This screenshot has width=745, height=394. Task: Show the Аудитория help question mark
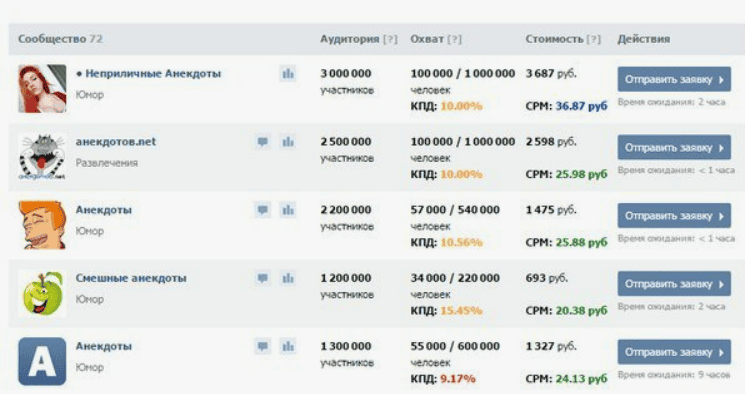click(390, 39)
